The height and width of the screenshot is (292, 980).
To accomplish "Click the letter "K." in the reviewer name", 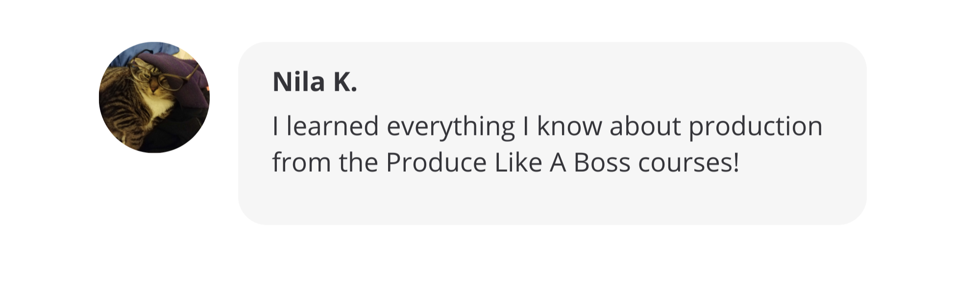I will pyautogui.click(x=345, y=82).
